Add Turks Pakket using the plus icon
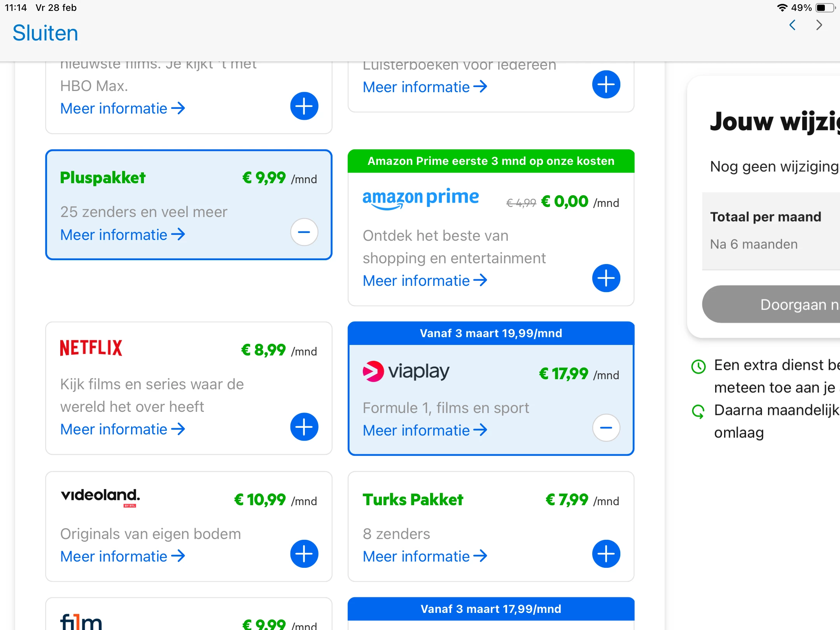The height and width of the screenshot is (630, 840). coord(606,554)
